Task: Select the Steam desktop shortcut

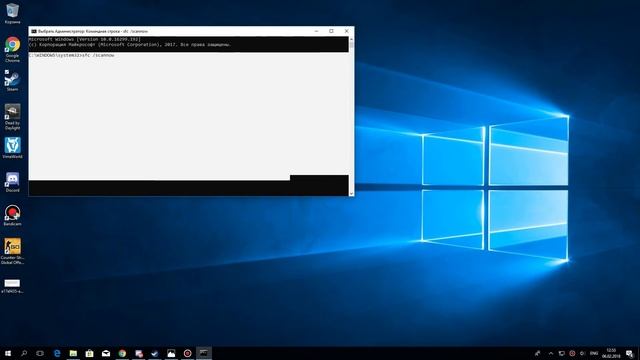Action: tap(12, 80)
